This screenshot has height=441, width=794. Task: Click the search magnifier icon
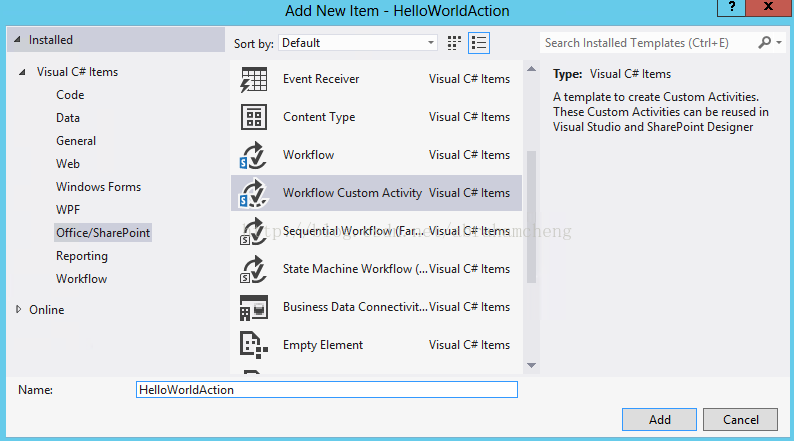[765, 43]
